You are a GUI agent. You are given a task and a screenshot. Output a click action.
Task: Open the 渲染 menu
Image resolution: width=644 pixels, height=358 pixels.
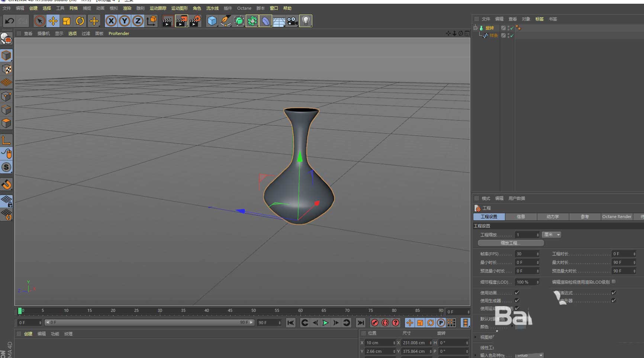127,8
